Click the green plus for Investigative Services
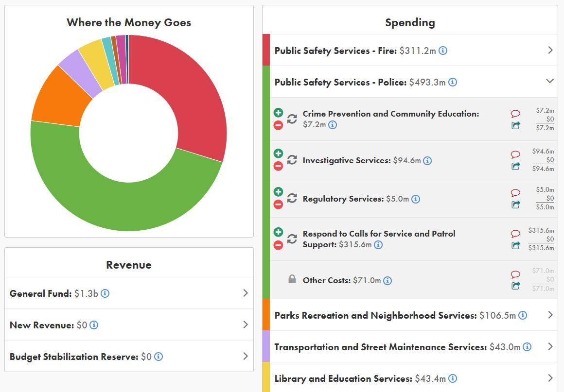Image resolution: width=564 pixels, height=392 pixels. pyautogui.click(x=278, y=153)
